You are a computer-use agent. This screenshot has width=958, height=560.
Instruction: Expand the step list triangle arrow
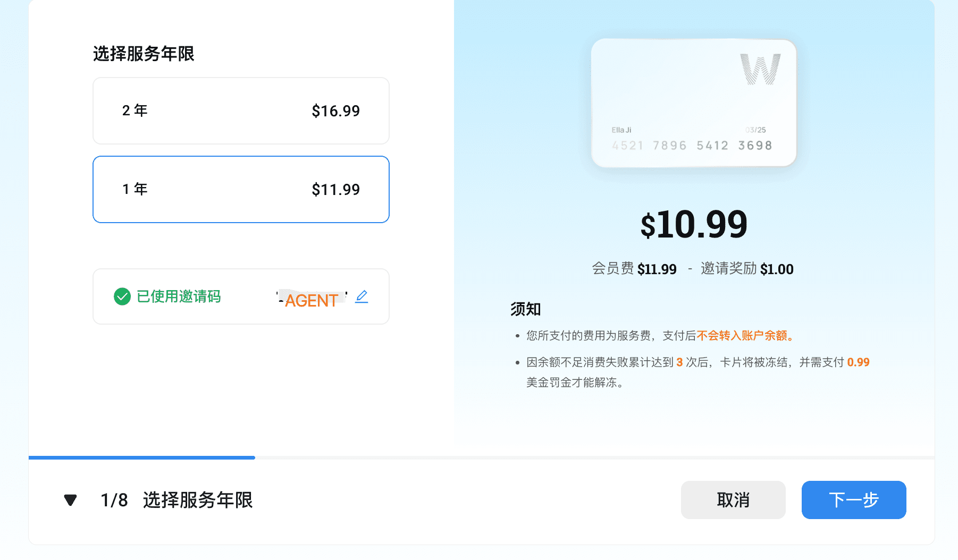[70, 500]
